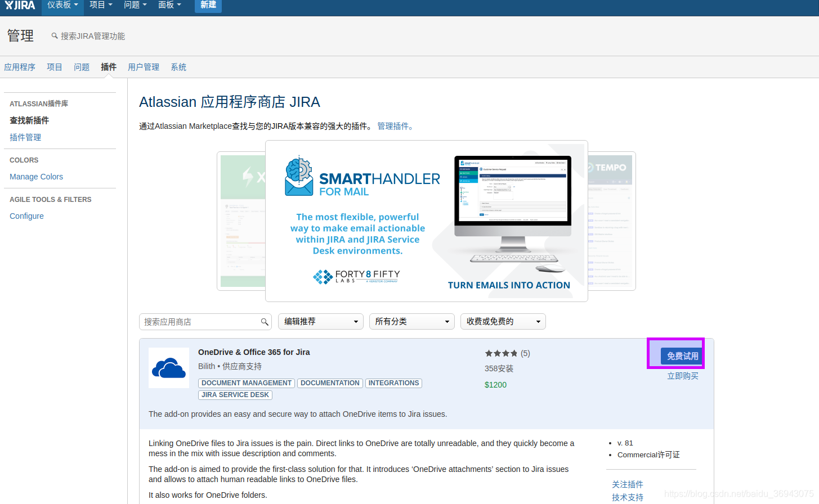
Task: Click the JIRA SERVICE DESK category tag
Action: tap(235, 395)
